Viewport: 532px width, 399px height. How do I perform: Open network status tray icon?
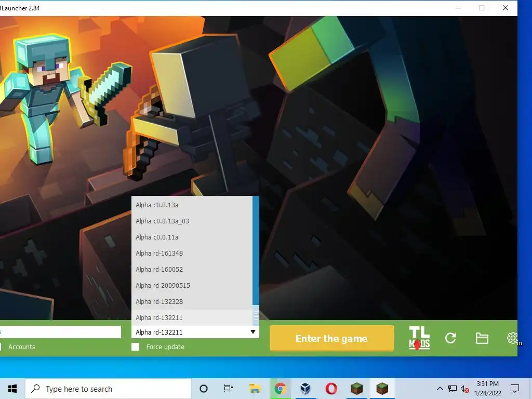(453, 389)
